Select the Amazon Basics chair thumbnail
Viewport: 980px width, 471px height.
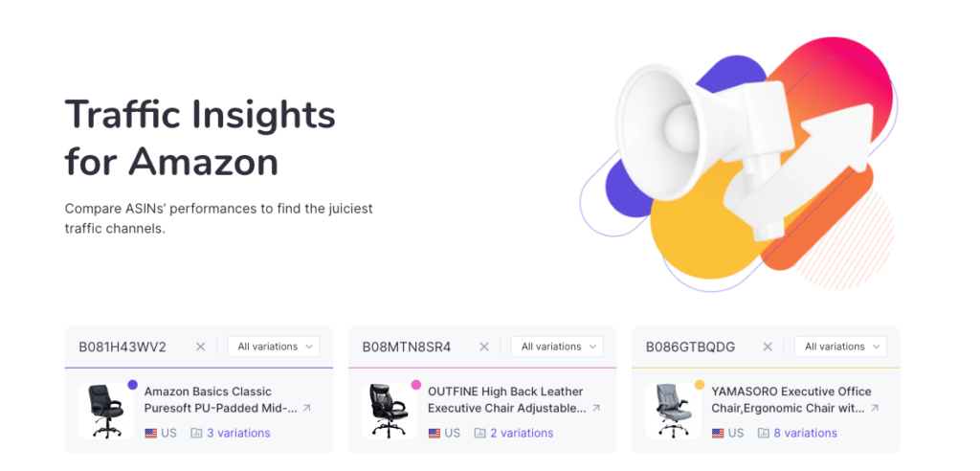[x=105, y=411]
